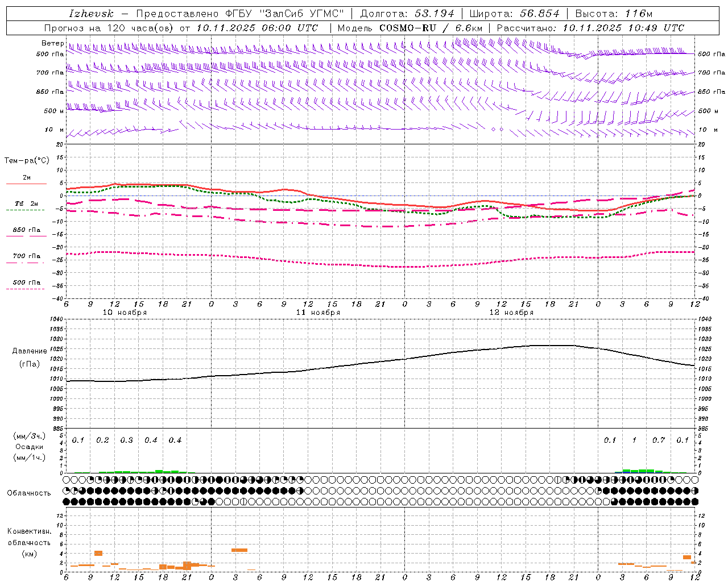This screenshot has width=728, height=582.
Task: Click the "(мм/3ч.)" precipitation unit label
Action: tap(30, 436)
